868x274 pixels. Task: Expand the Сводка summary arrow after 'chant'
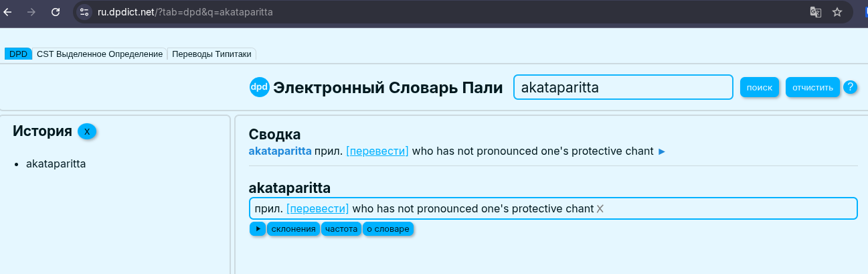click(x=662, y=151)
